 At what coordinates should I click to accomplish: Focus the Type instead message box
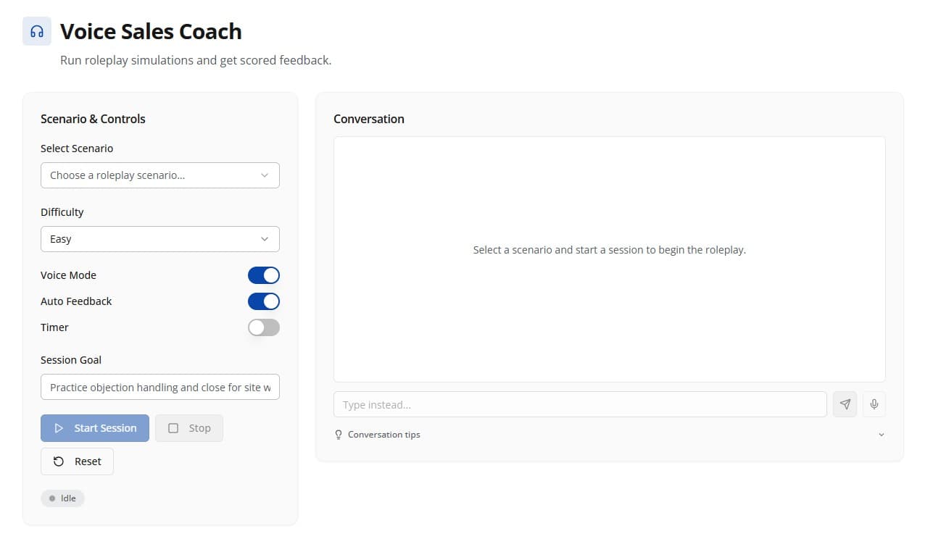pyautogui.click(x=580, y=404)
